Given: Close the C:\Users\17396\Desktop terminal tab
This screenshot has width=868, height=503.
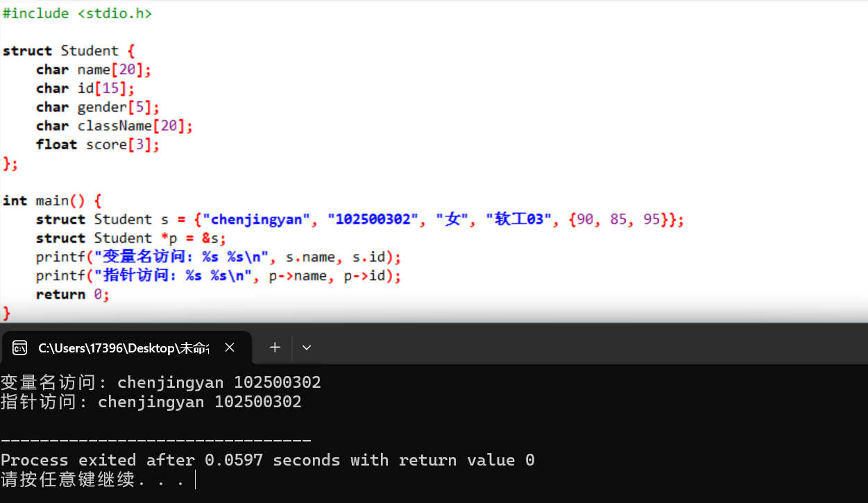Looking at the screenshot, I should coord(230,348).
